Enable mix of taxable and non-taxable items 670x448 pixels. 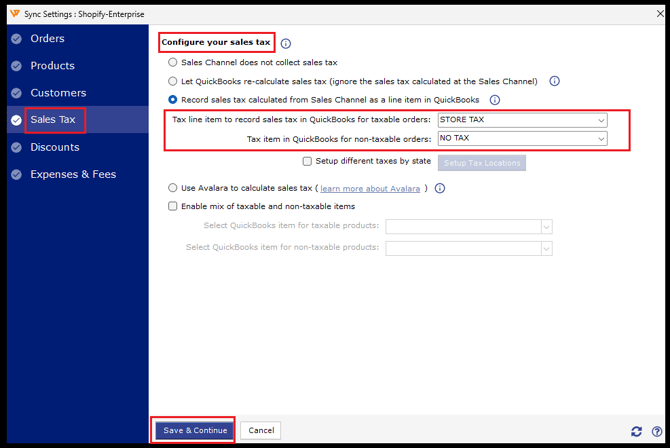point(173,206)
